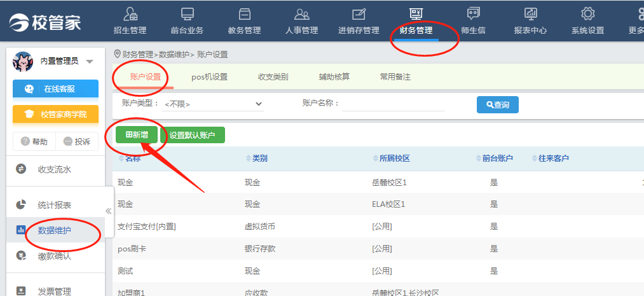Sort table by 类别 column
The height and width of the screenshot is (296, 644).
[x=257, y=159]
